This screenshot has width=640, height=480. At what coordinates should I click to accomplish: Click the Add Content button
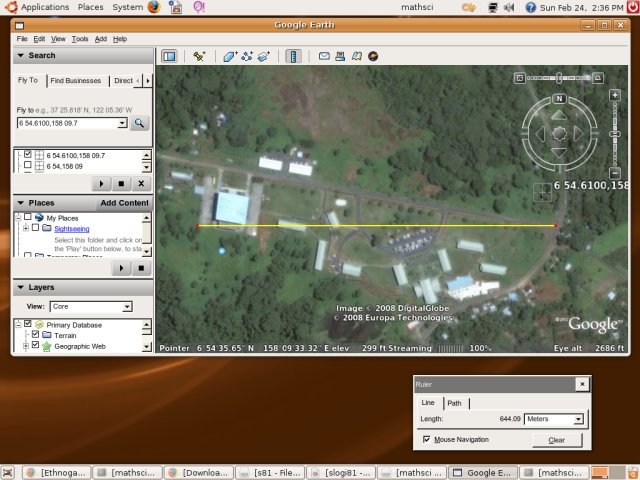click(124, 203)
